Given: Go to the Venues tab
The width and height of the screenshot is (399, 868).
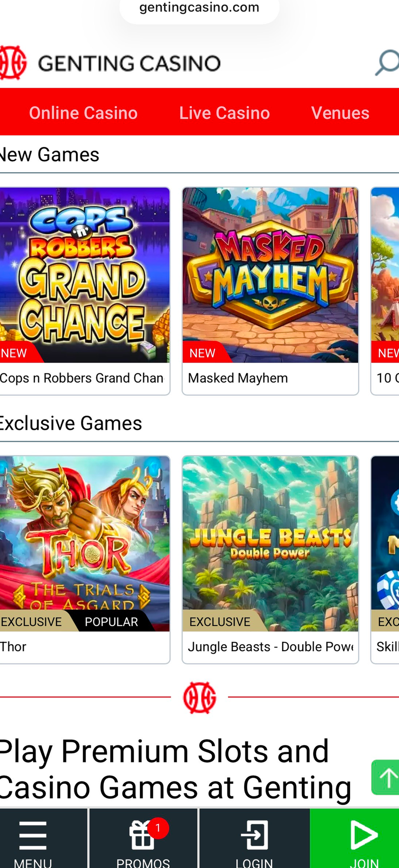Looking at the screenshot, I should pos(340,113).
